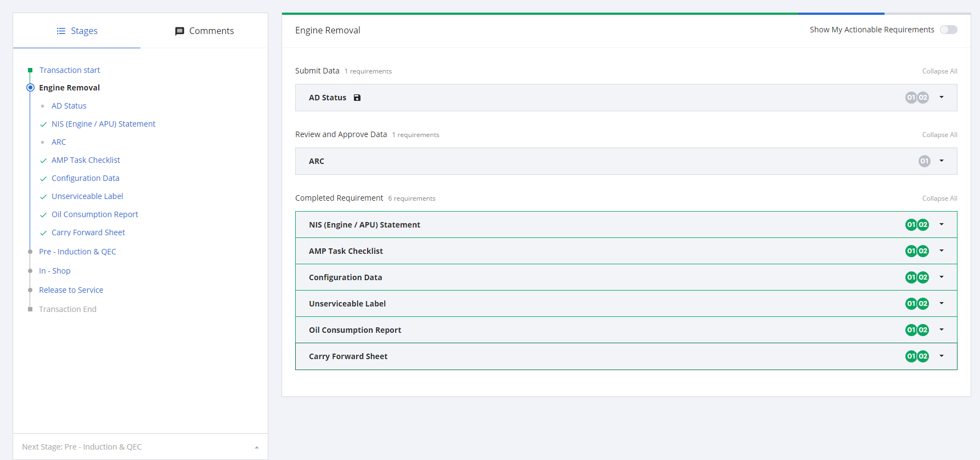Click the AD Status row title
Image resolution: width=980 pixels, height=460 pixels.
click(x=328, y=98)
